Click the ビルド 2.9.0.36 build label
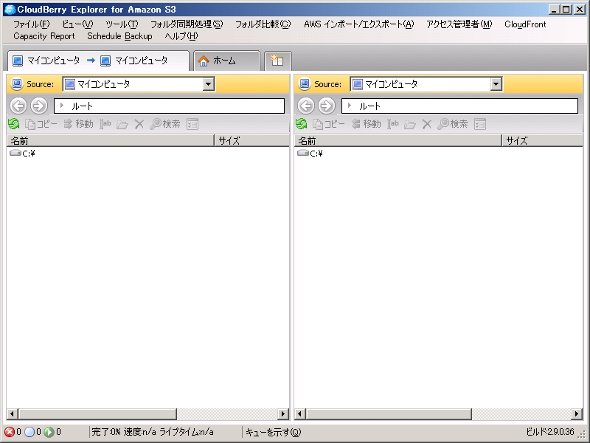590x443 pixels. pos(550,432)
